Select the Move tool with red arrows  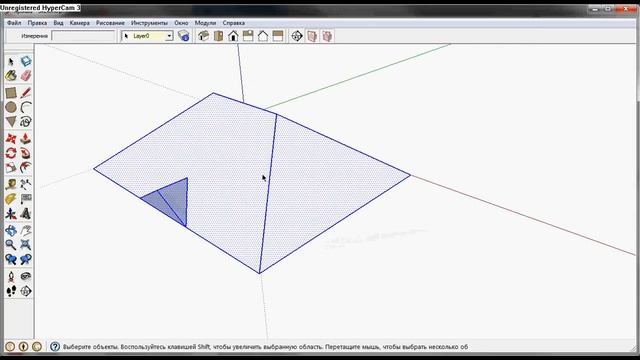[11, 139]
